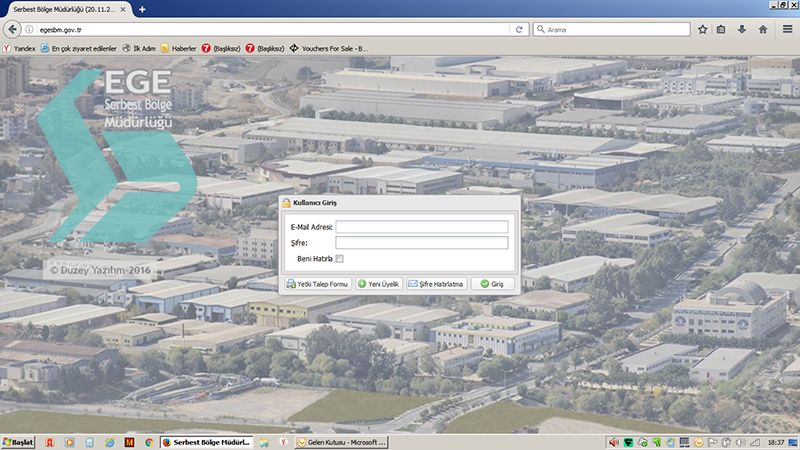
Task: Open the Windows Başlat start menu
Action: [18, 441]
